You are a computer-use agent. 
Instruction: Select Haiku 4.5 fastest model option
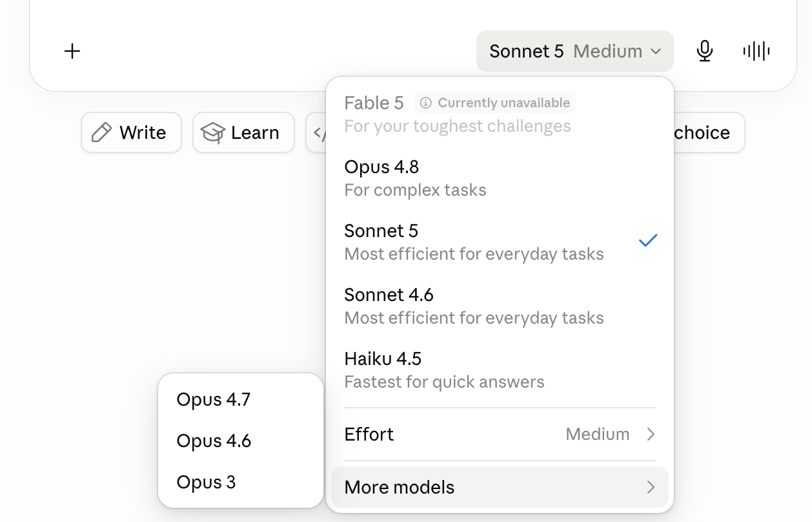pos(500,370)
